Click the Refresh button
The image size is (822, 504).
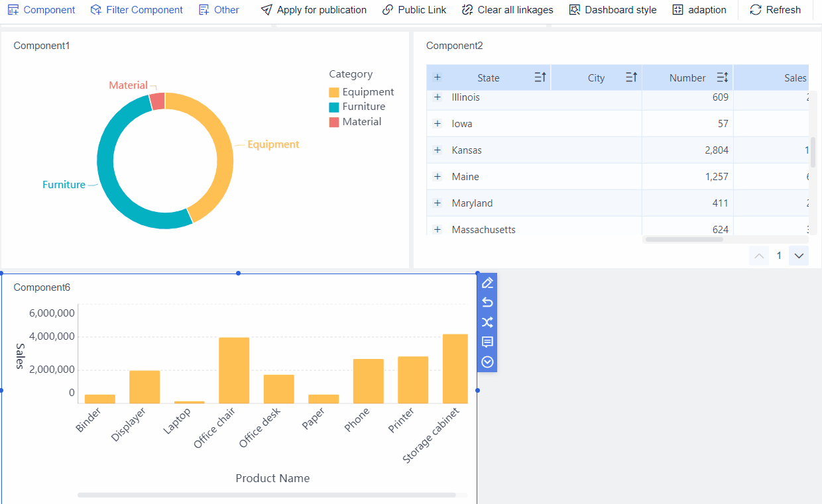pos(775,10)
